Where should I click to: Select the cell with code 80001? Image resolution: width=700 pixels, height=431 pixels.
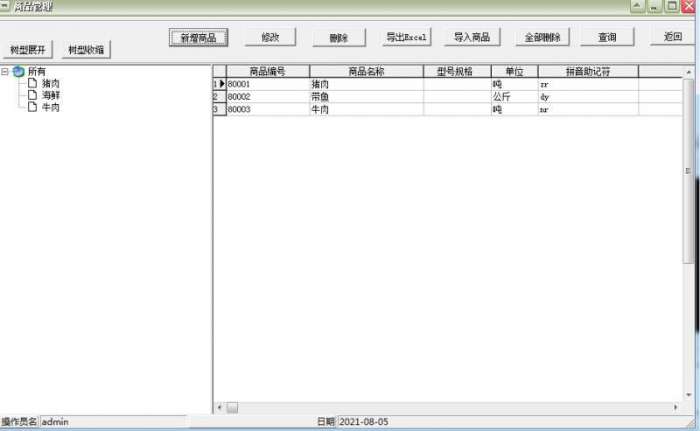[x=268, y=84]
